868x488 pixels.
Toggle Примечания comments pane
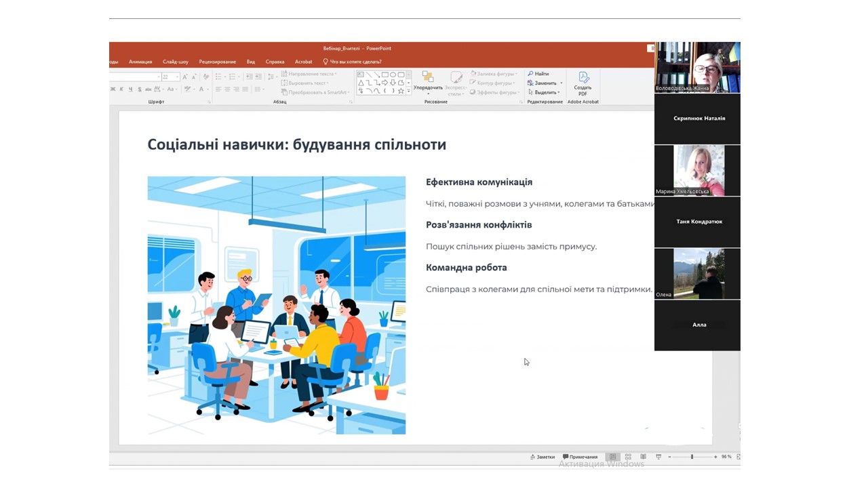point(580,457)
